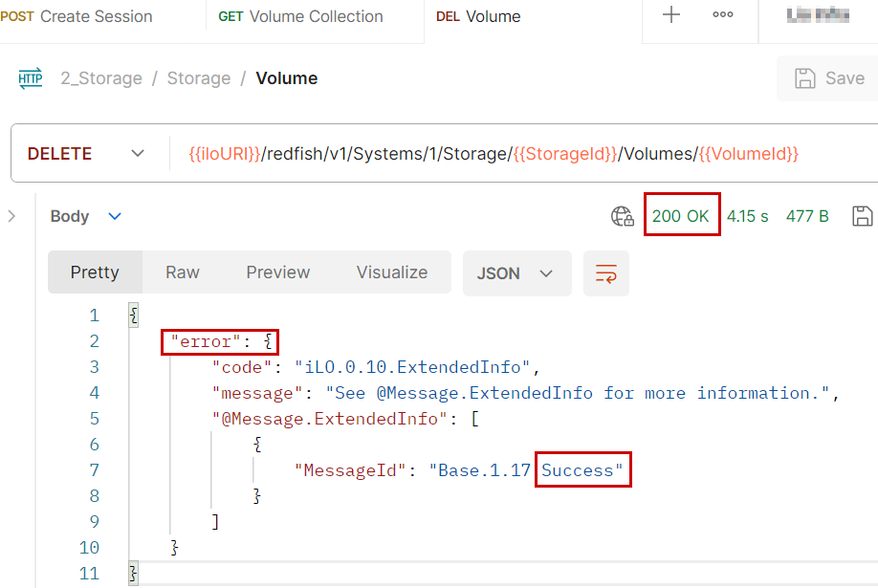Toggle line wrap icon in response toolbar

(x=606, y=273)
